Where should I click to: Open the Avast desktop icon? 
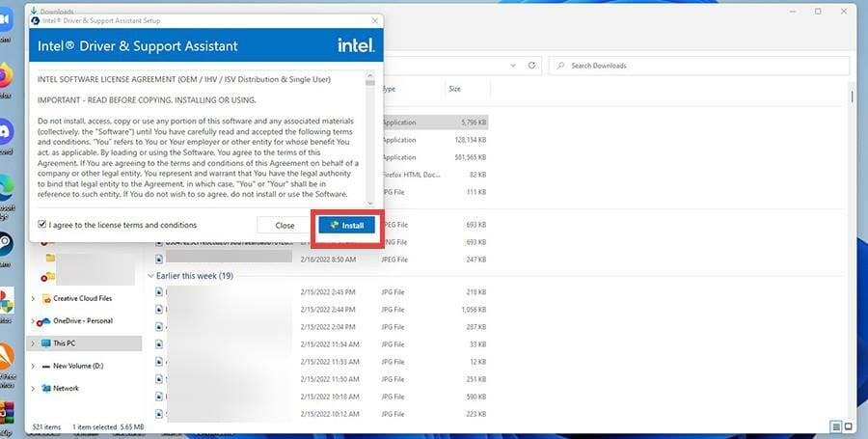point(6,357)
